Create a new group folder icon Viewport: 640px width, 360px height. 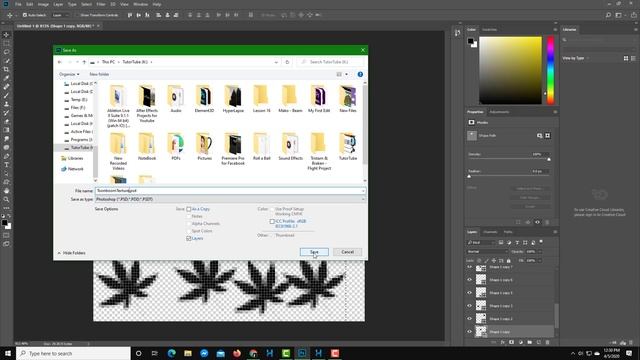pyautogui.click(x=529, y=342)
